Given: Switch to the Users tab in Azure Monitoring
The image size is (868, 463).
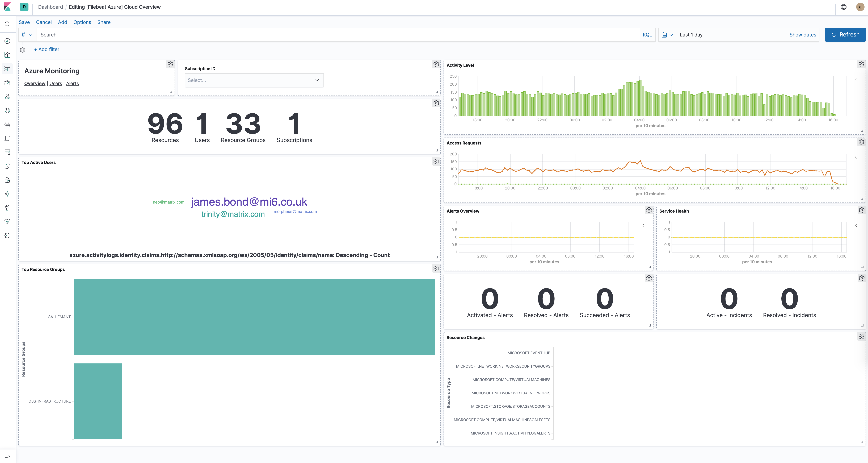Looking at the screenshot, I should coord(56,83).
